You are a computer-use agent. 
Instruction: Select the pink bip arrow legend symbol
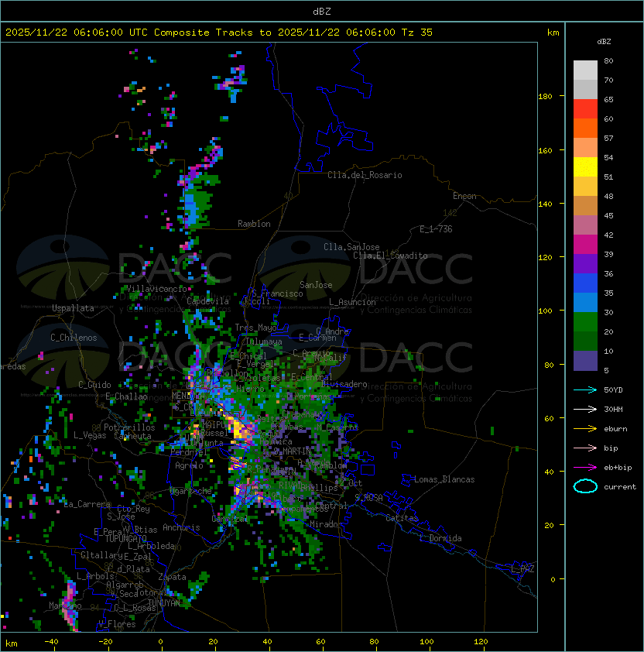[x=585, y=448]
